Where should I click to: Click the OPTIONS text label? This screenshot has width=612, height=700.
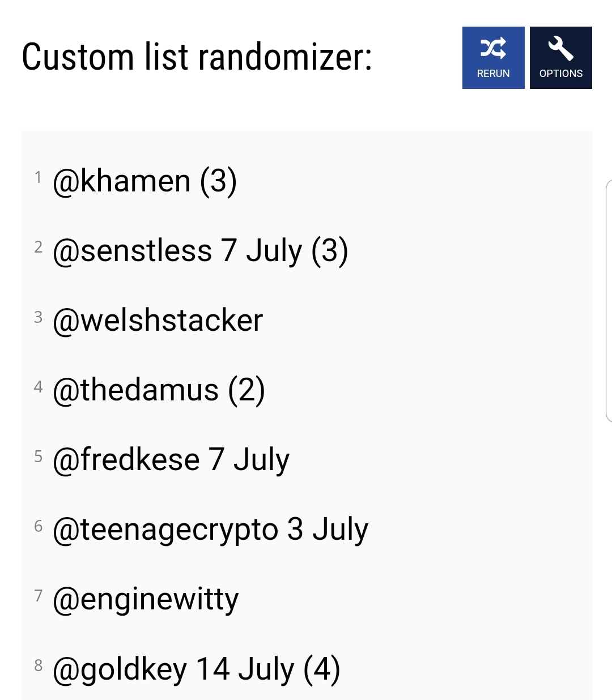click(561, 74)
